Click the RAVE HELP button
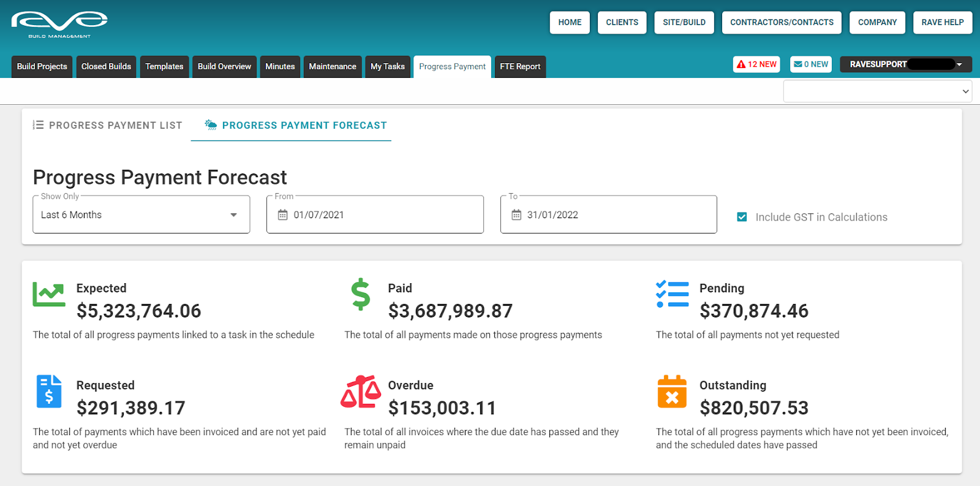The width and height of the screenshot is (980, 486). [943, 23]
